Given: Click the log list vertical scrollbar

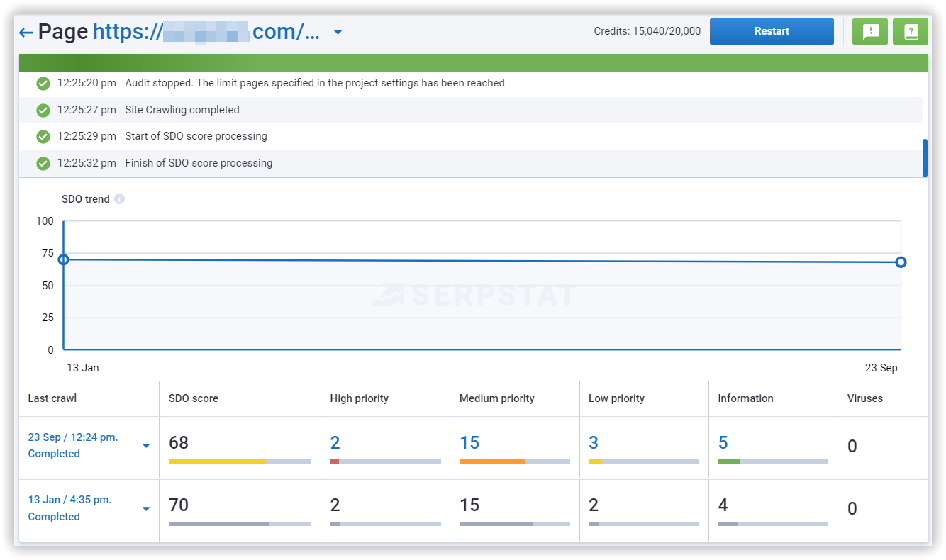Looking at the screenshot, I should coord(924,158).
